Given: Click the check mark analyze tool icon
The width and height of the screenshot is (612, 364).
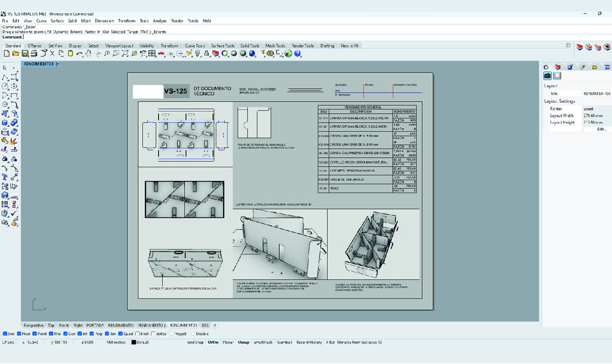Looking at the screenshot, I should pyautogui.click(x=14, y=213).
